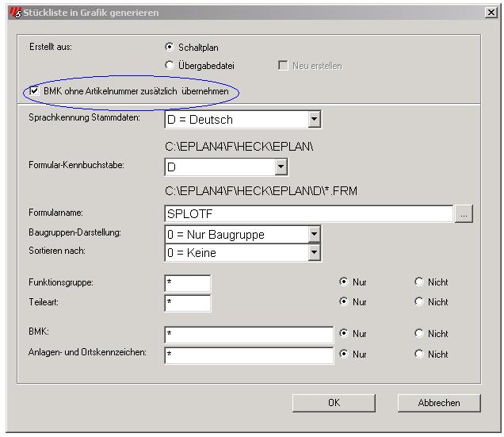Select Nicht for Funktionsgruppe
Viewport: 504px width, 437px height.
[419, 282]
